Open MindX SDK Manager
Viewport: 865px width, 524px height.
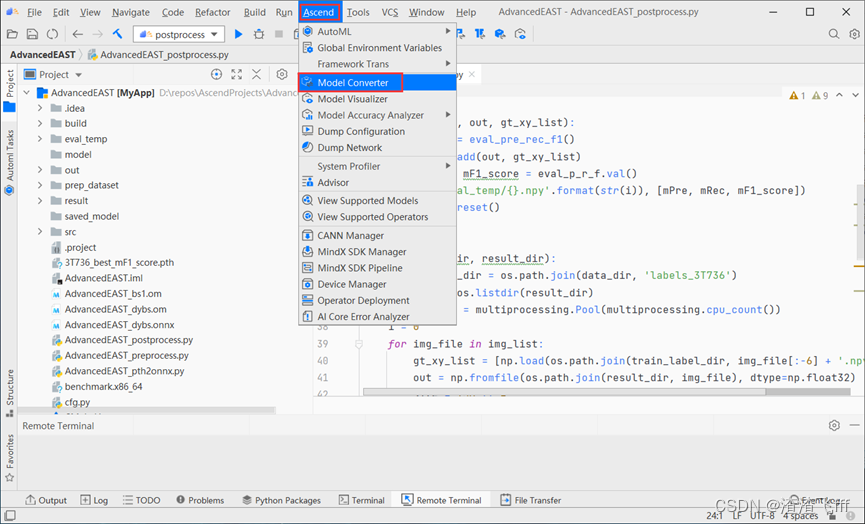[x=377, y=252]
